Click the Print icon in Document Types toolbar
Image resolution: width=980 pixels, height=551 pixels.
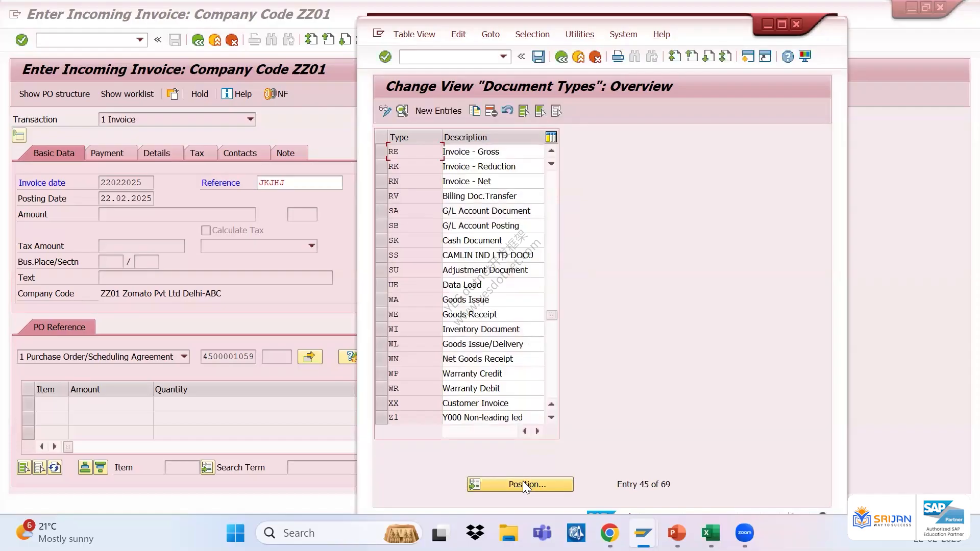[x=618, y=57]
